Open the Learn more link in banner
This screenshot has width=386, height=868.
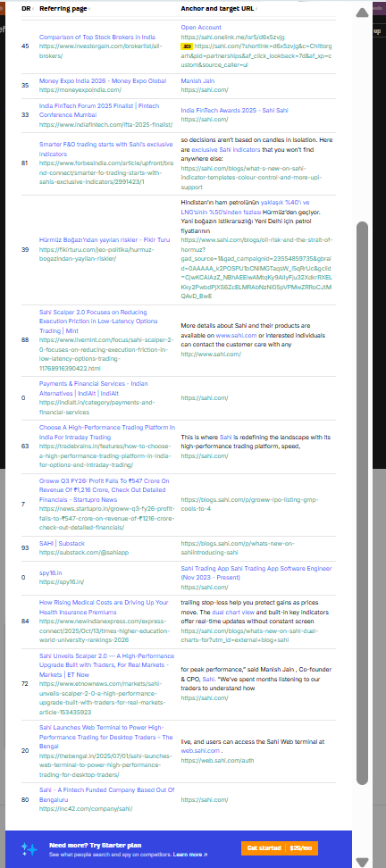click(190, 855)
